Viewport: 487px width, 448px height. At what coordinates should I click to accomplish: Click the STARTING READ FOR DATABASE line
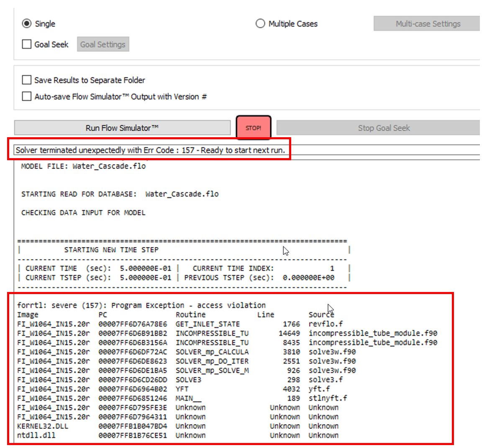point(120,194)
